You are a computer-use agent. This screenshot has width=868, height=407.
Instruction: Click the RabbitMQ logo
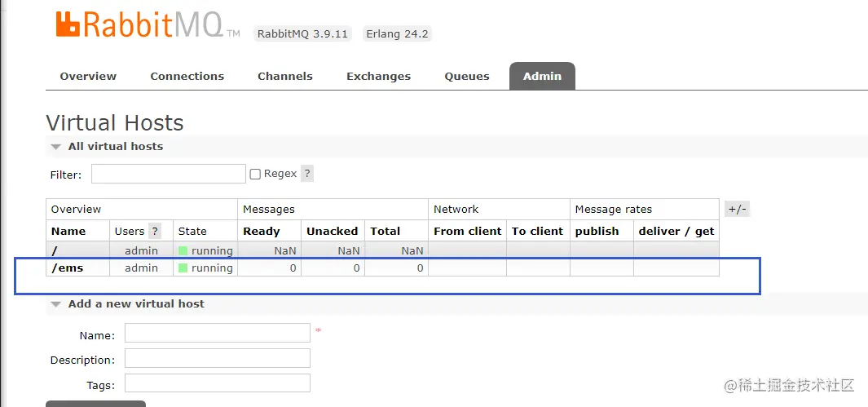148,24
